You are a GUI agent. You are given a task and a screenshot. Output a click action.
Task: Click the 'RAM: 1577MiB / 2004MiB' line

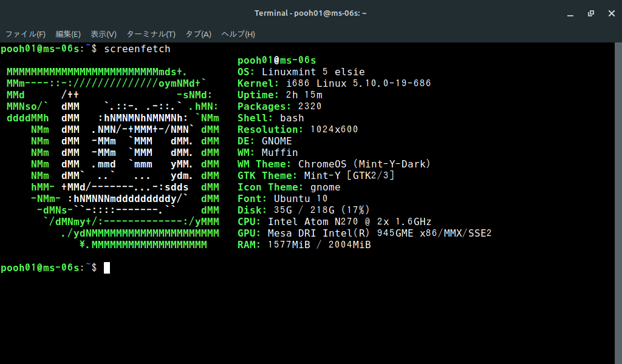point(304,244)
